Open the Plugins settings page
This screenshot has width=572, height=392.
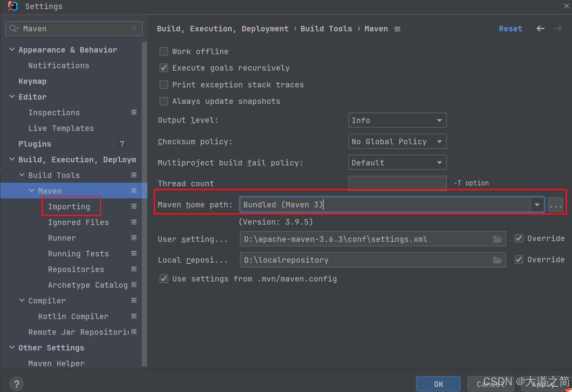(x=35, y=144)
